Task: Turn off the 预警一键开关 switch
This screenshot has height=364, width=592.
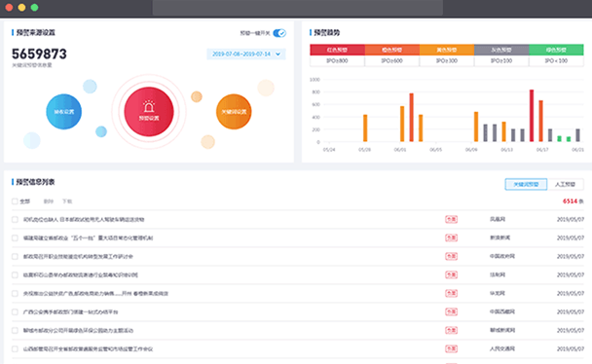Action: (279, 33)
